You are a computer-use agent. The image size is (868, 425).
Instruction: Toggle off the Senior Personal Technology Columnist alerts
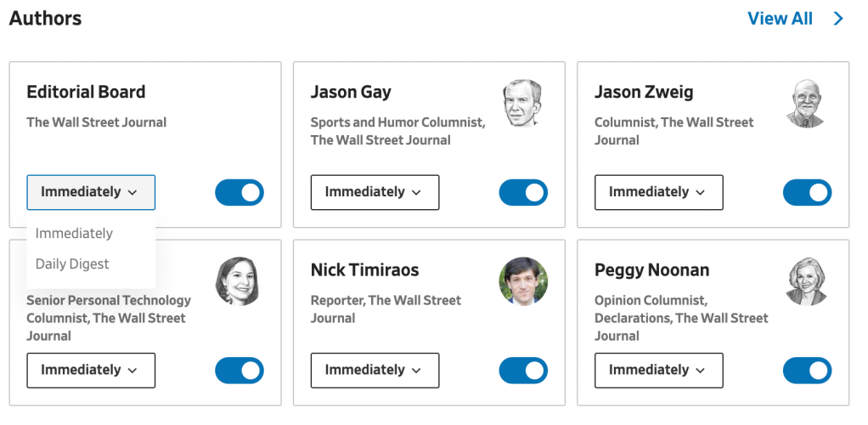240,371
